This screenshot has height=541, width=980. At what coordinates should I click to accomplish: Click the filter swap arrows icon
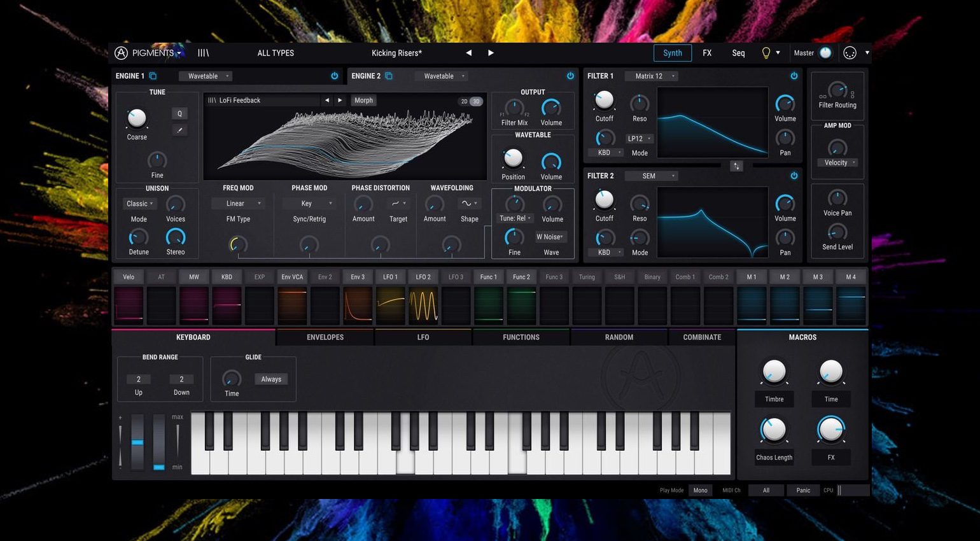[736, 166]
